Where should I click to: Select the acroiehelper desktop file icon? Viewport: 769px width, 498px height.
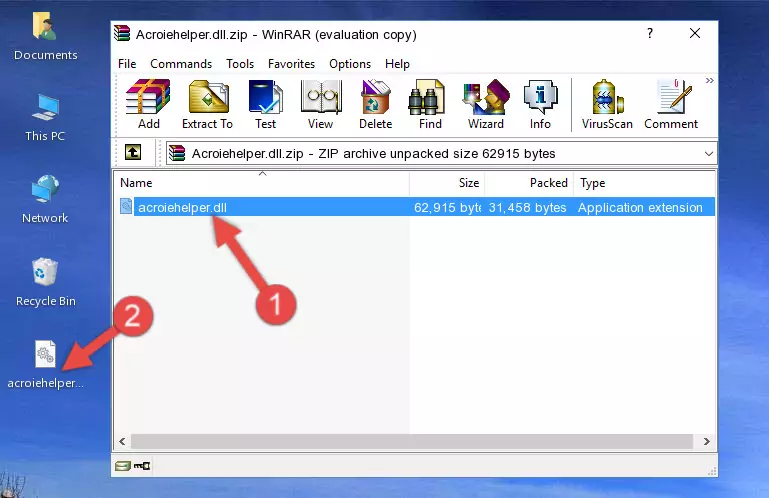45,365
